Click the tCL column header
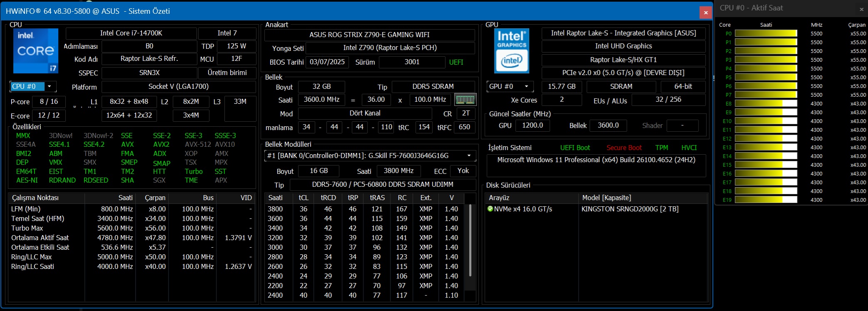Screen dimensions: 868x311 tap(303, 198)
